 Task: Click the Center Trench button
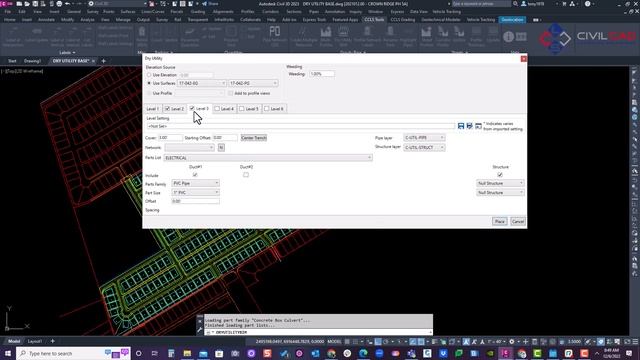click(253, 138)
